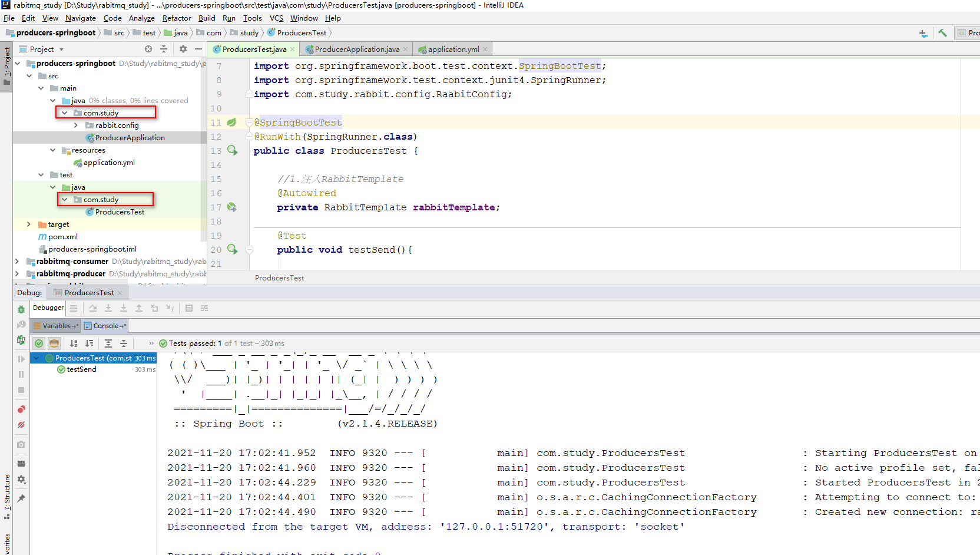Image resolution: width=980 pixels, height=555 pixels.
Task: Expand the rabbitmq-consumer project node
Action: pos(16,261)
